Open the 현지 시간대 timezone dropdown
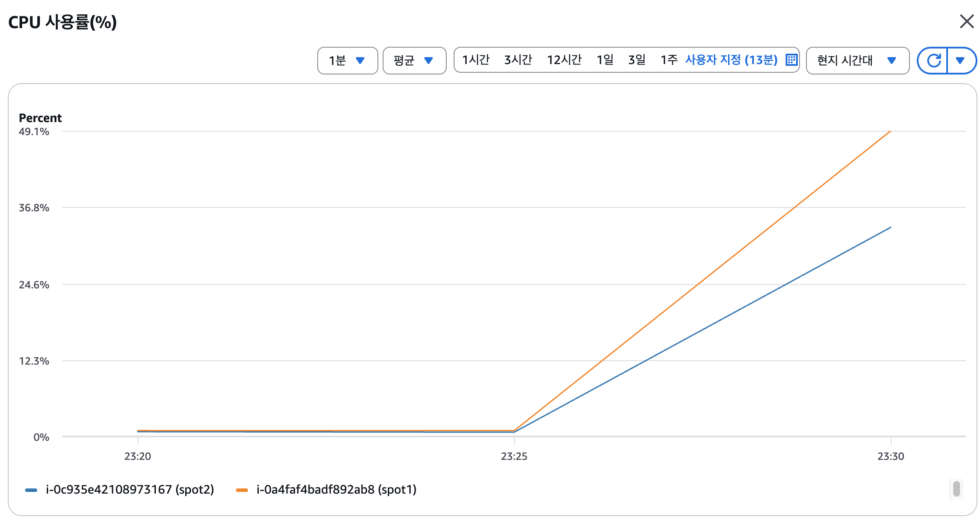This screenshot has height=530, width=980. 857,61
